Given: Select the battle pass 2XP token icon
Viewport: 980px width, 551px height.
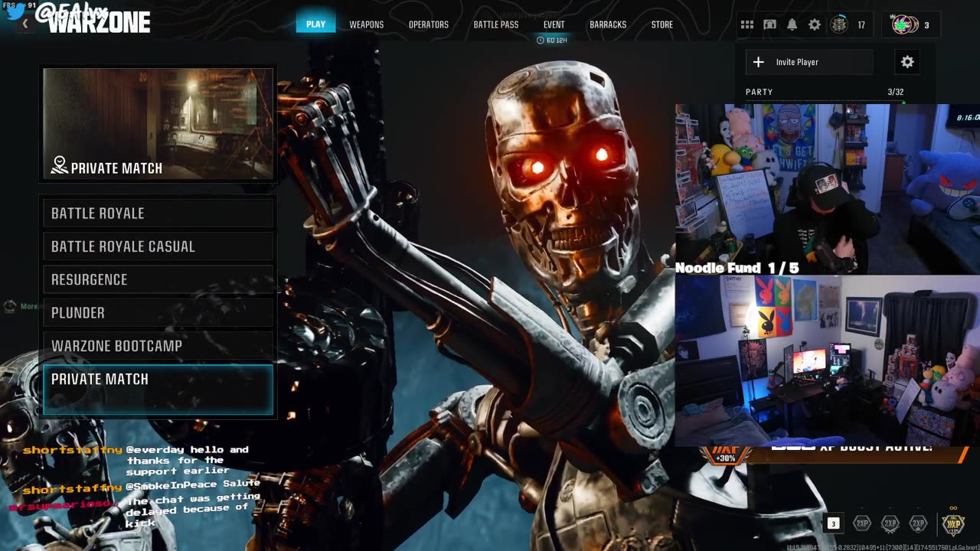Looking at the screenshot, I should click(918, 523).
